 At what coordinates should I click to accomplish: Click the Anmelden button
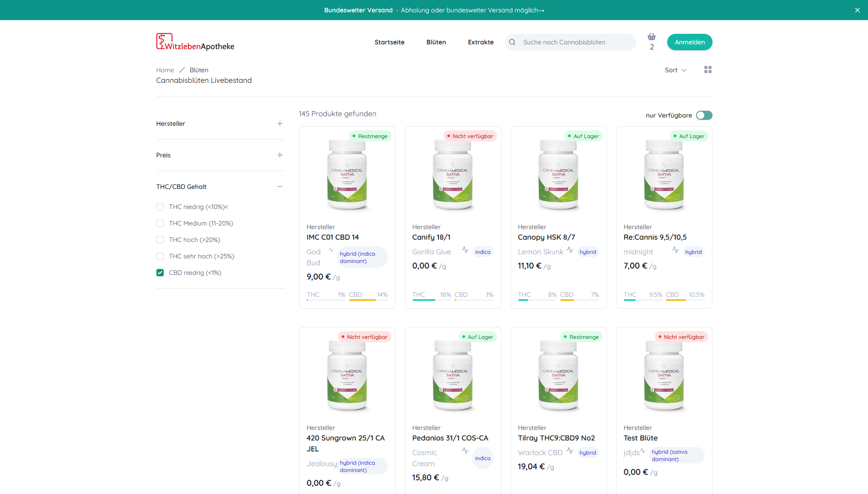click(x=690, y=42)
